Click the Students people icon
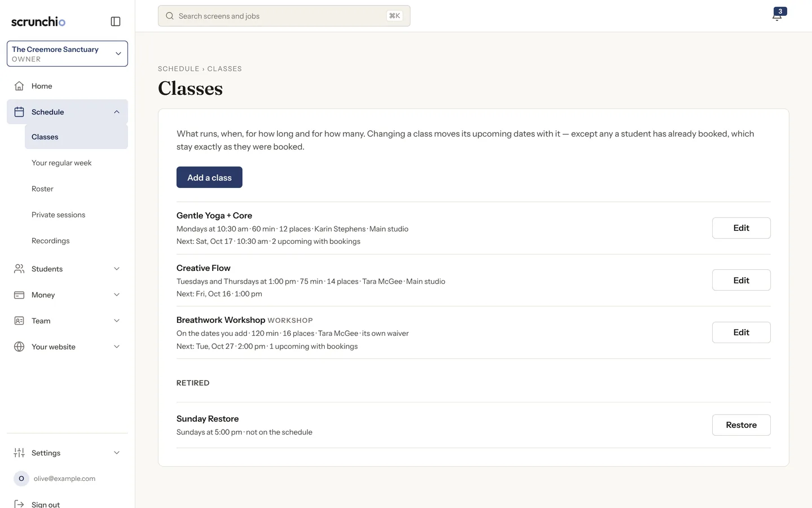The image size is (812, 508). 19,269
